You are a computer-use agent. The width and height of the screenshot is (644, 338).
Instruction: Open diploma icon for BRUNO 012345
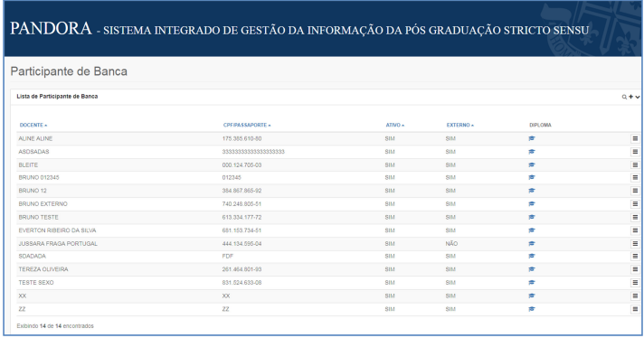coord(532,178)
